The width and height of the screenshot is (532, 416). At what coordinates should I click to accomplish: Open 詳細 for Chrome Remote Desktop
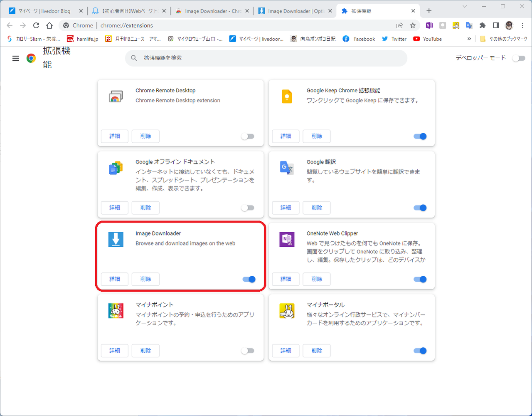point(115,136)
